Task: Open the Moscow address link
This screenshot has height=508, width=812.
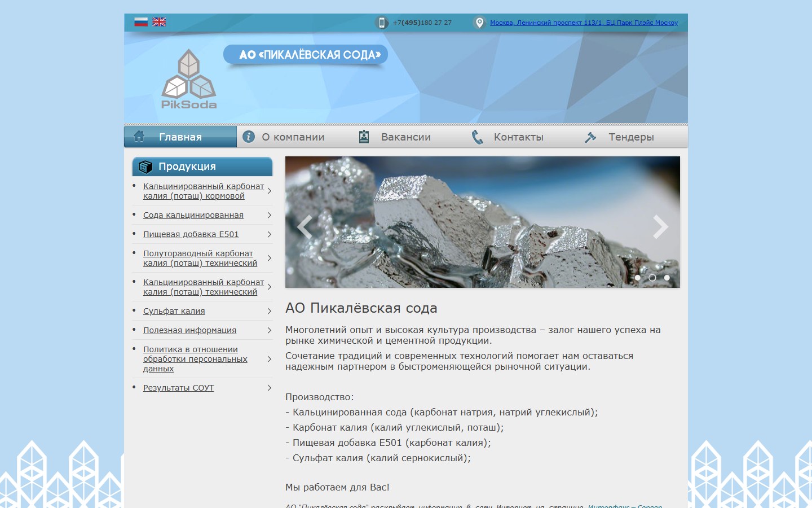Action: pos(584,23)
